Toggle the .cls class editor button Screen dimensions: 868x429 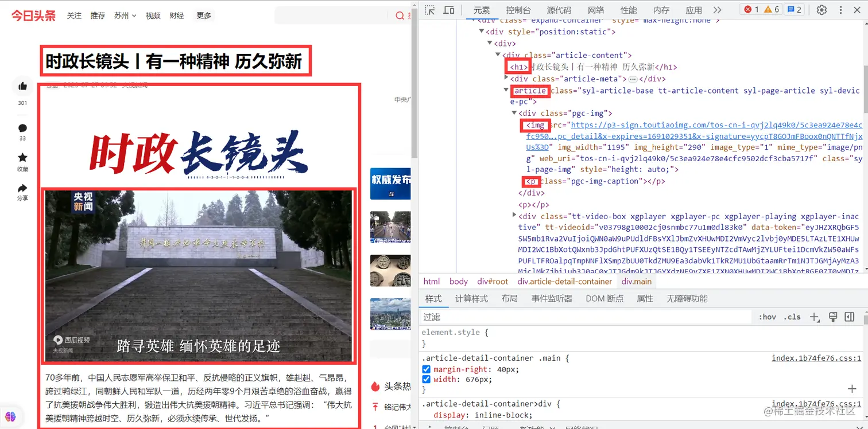coord(793,317)
